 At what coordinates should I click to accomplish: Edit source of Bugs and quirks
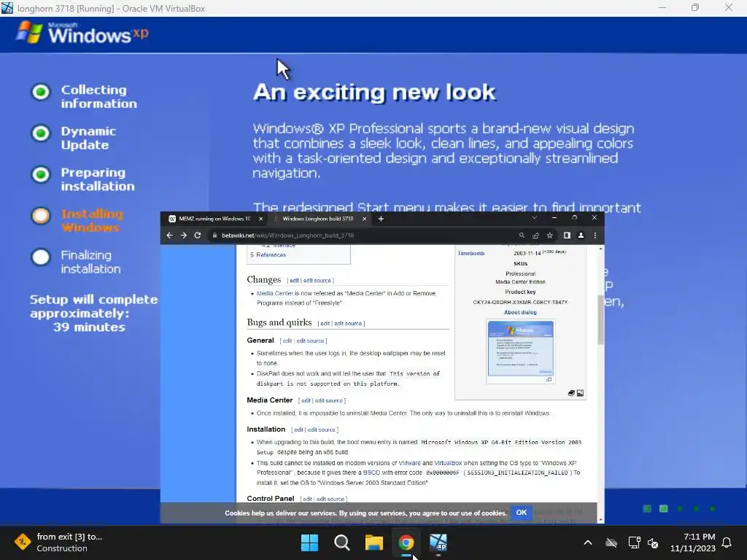click(x=348, y=323)
